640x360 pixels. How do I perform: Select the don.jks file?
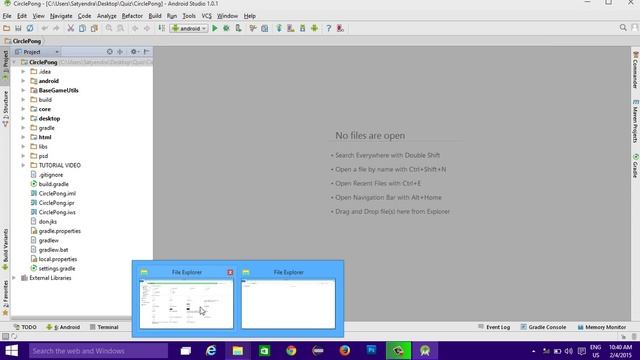(47, 222)
